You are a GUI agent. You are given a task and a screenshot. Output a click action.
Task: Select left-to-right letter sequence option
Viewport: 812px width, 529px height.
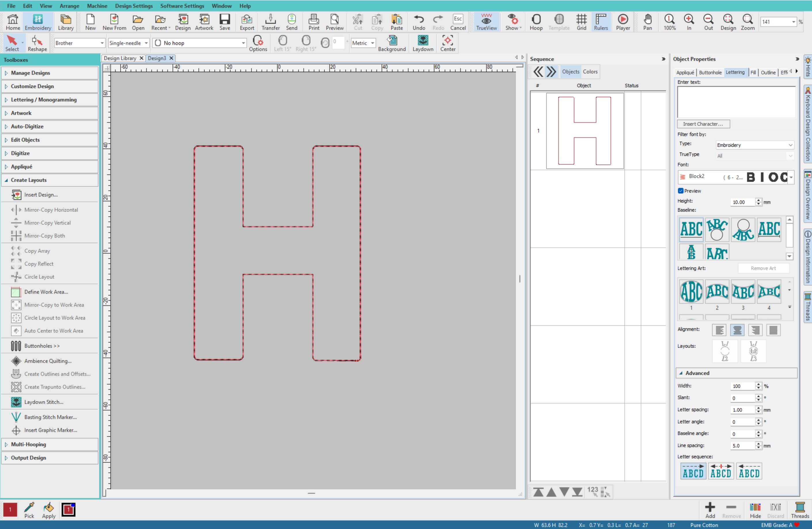click(x=693, y=471)
